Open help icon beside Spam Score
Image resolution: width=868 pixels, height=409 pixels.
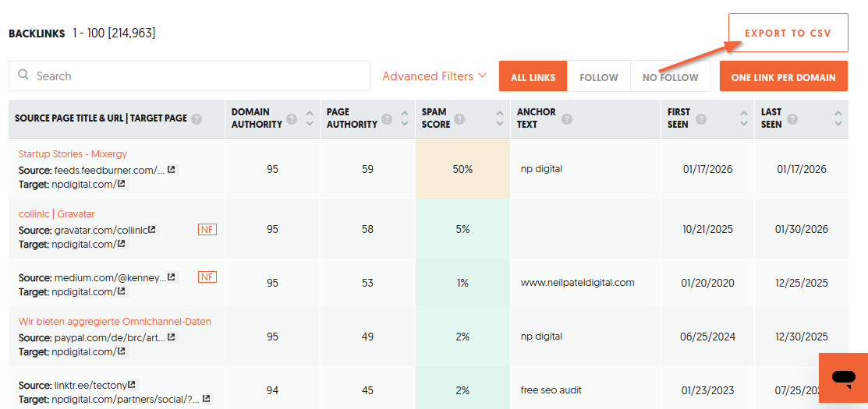pyautogui.click(x=460, y=119)
